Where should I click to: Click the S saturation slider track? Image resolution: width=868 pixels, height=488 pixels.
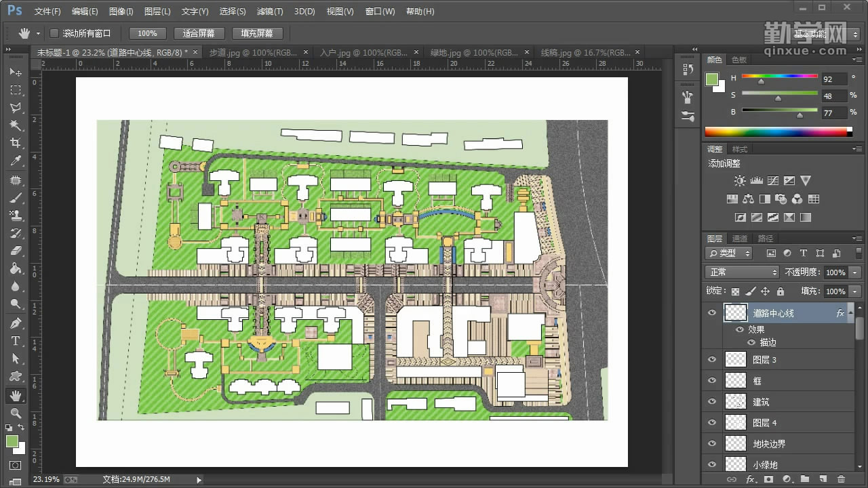tap(780, 94)
